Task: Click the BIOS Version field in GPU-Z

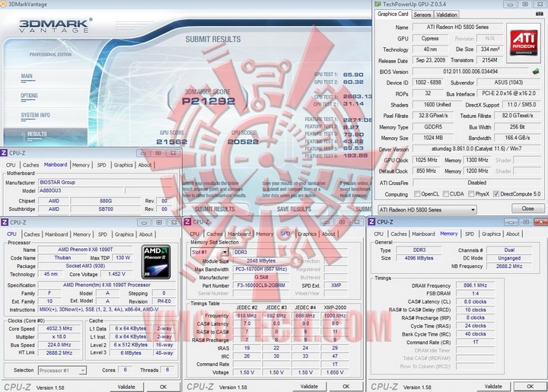Action: click(470, 72)
